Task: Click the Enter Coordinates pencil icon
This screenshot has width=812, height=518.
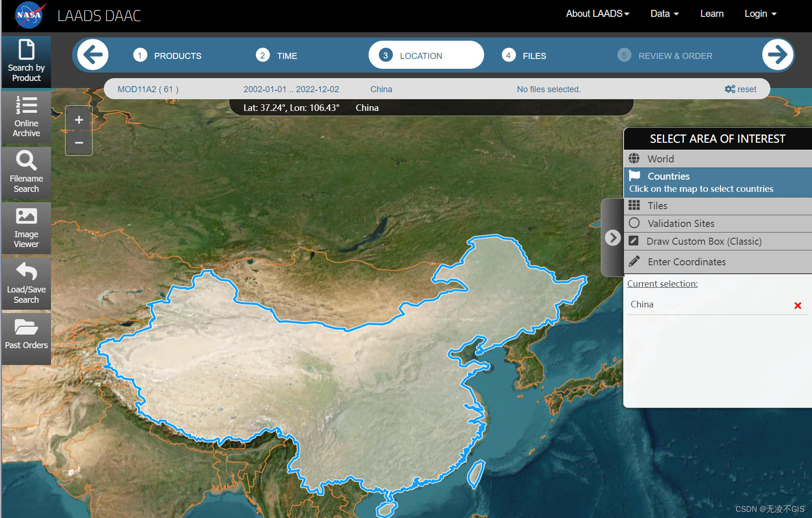Action: coord(634,261)
